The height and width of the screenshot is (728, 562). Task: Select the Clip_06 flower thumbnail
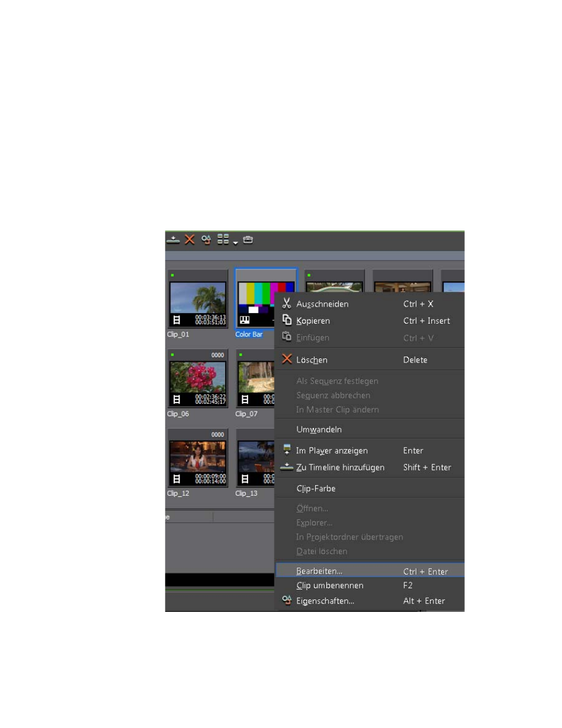click(198, 378)
